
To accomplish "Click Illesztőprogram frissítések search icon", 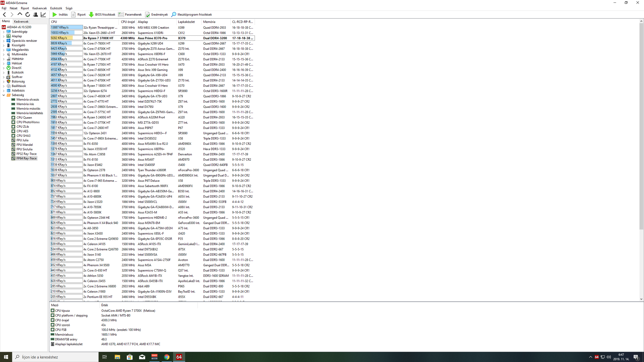I will pyautogui.click(x=174, y=15).
